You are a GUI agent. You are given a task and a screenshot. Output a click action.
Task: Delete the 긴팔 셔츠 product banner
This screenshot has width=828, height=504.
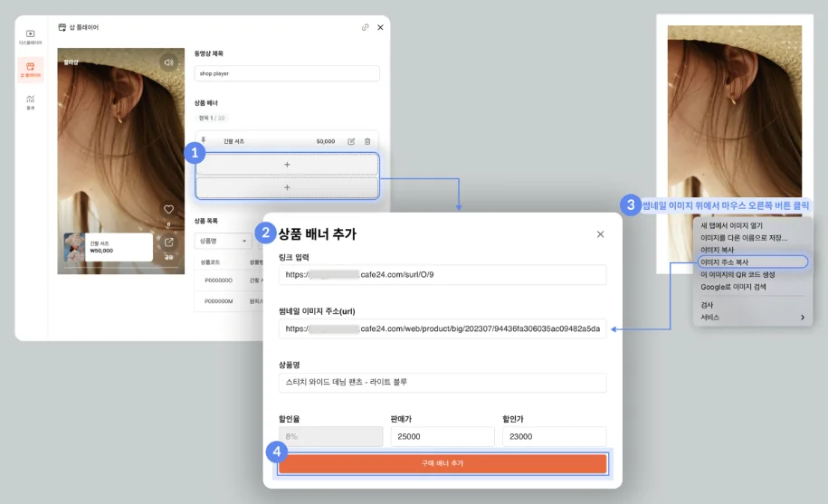pyautogui.click(x=367, y=141)
